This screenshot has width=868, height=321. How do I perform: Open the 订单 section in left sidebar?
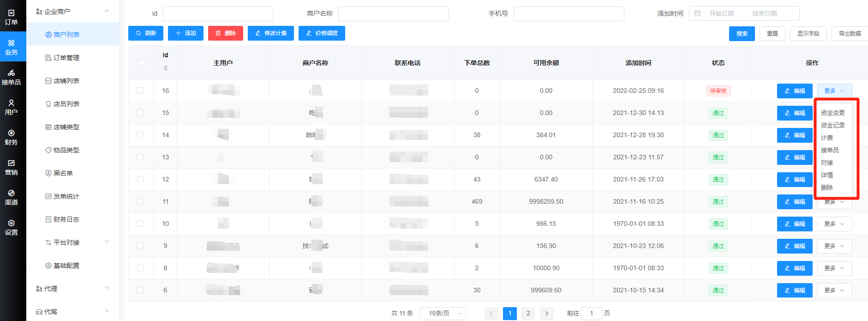click(x=11, y=18)
